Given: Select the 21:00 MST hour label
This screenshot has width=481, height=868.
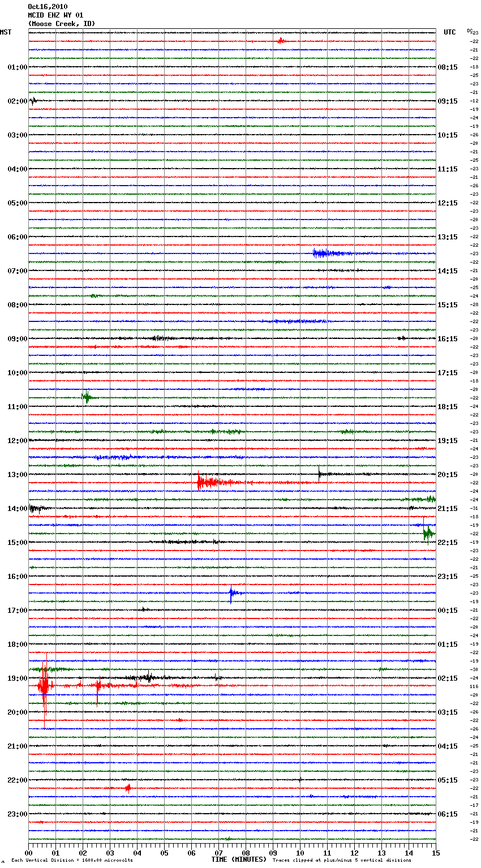Looking at the screenshot, I should point(18,746).
